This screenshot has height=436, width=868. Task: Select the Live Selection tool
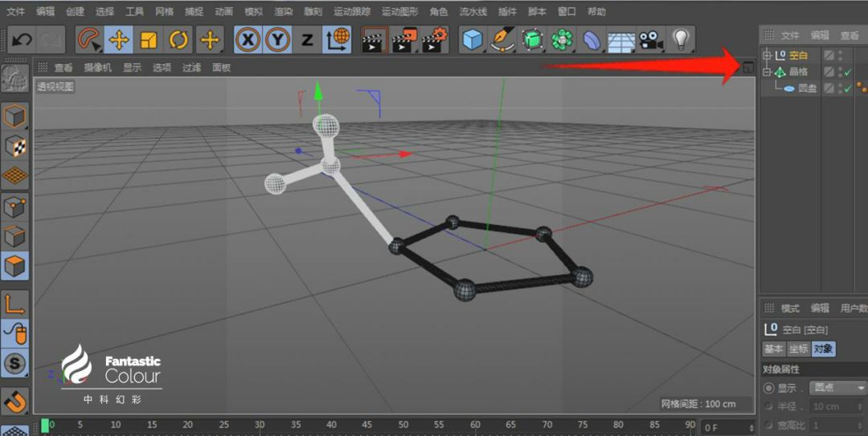click(88, 40)
